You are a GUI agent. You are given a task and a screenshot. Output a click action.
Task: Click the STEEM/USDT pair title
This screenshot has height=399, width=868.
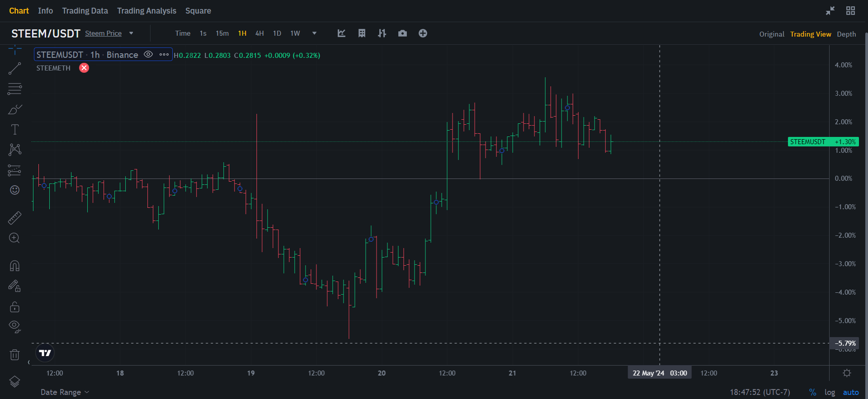click(46, 33)
